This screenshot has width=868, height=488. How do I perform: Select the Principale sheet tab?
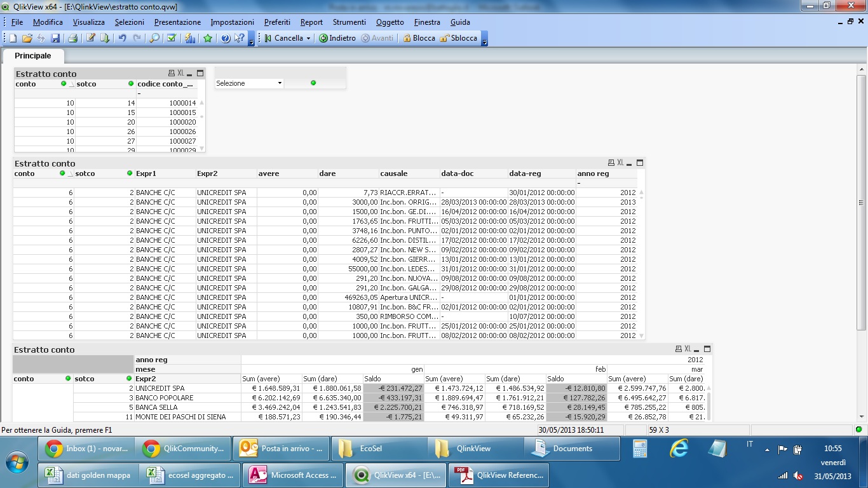pos(33,56)
